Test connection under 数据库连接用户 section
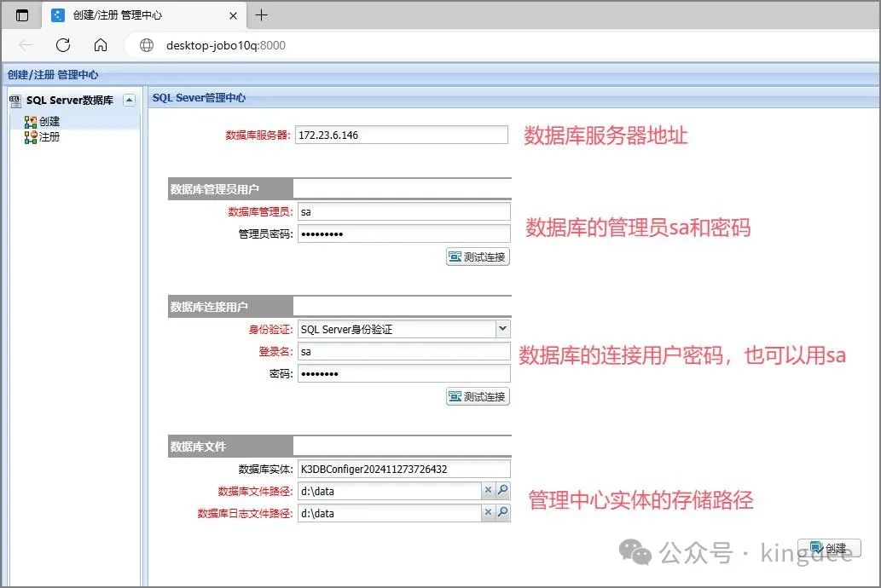Screen dimensions: 881x588 [x=478, y=396]
